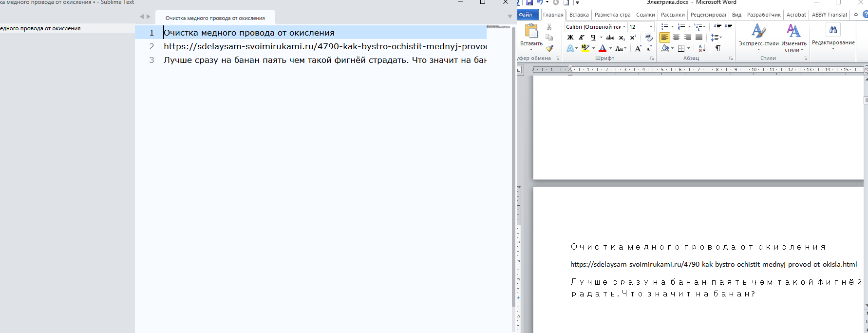Switch to the Вид ribbon tab

736,15
